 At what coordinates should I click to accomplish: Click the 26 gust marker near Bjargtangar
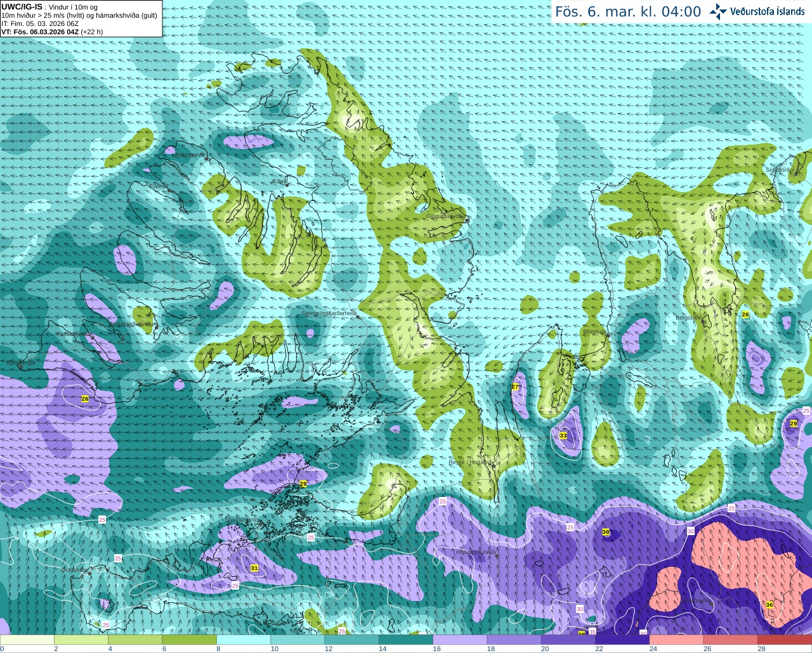pyautogui.click(x=85, y=399)
